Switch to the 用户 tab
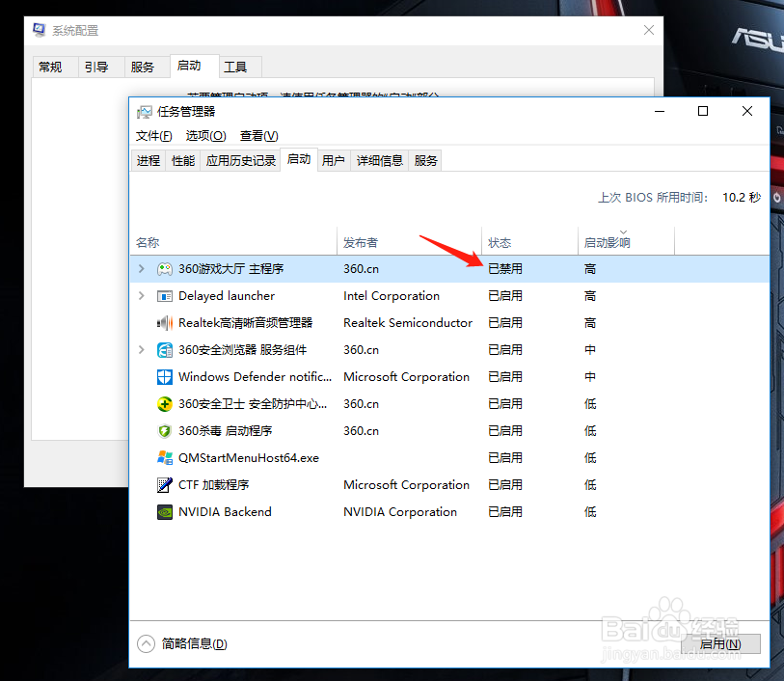 (x=334, y=160)
